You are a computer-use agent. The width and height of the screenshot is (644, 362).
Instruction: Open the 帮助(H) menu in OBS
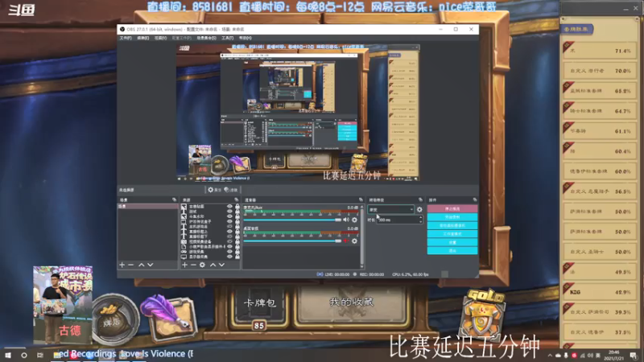pos(246,38)
